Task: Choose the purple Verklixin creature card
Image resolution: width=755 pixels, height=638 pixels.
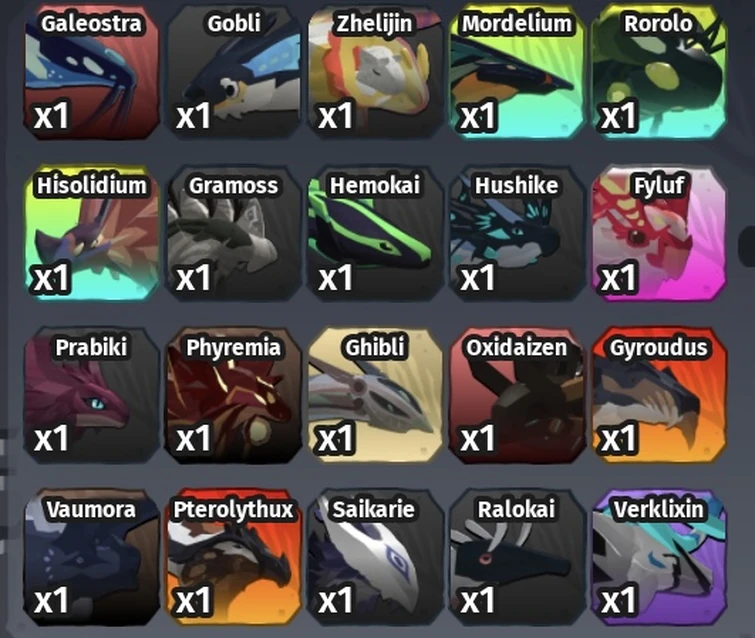Action: (x=659, y=558)
